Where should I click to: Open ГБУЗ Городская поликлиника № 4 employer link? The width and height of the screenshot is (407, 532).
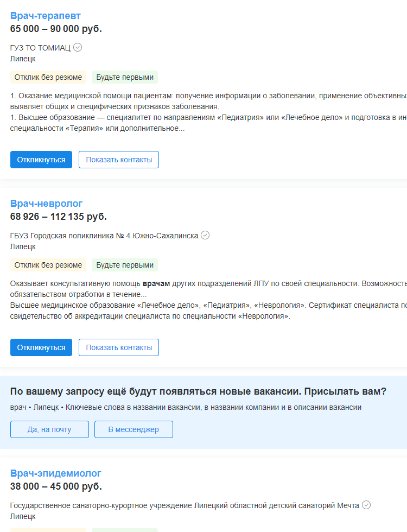[x=104, y=236]
